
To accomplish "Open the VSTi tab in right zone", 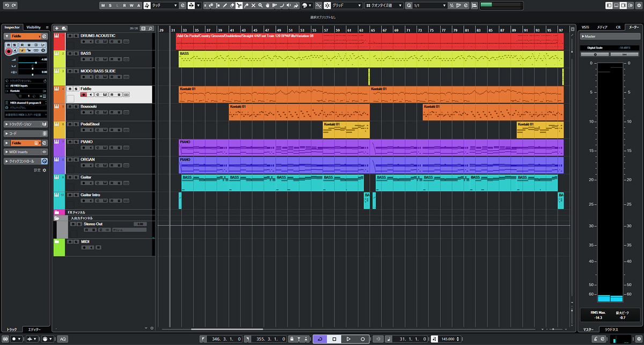I will pyautogui.click(x=585, y=27).
